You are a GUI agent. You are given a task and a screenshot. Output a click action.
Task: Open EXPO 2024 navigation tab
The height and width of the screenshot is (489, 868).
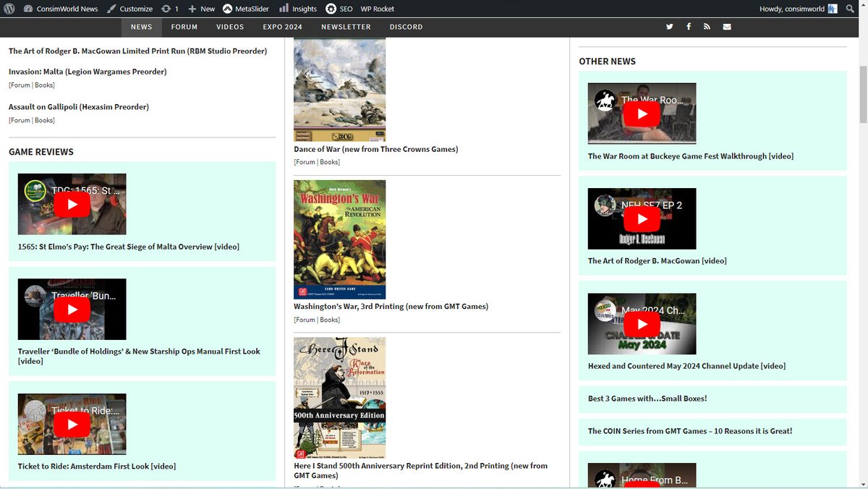pyautogui.click(x=283, y=27)
